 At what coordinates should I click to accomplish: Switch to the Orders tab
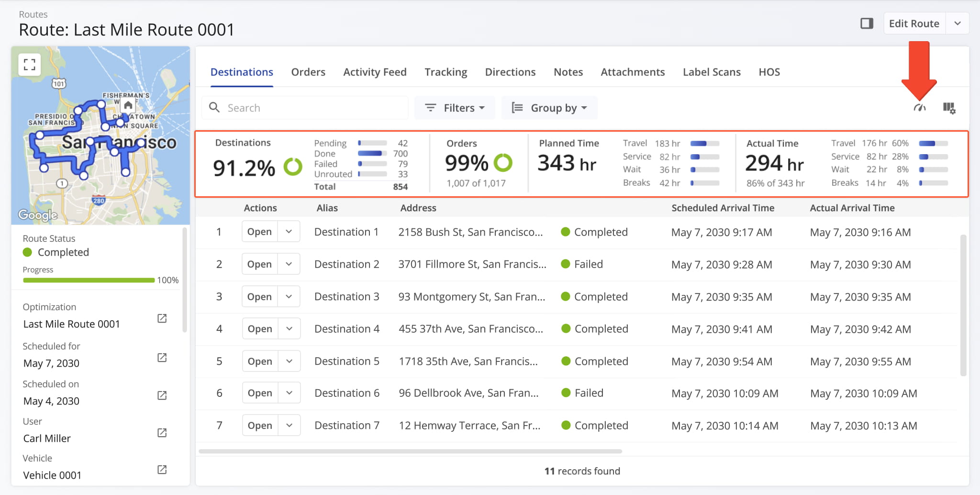click(308, 72)
